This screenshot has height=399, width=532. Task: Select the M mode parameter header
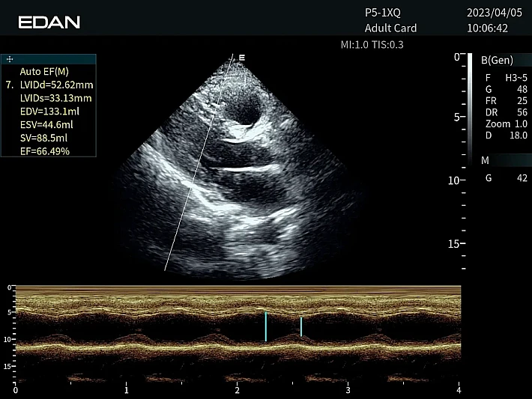485,160
